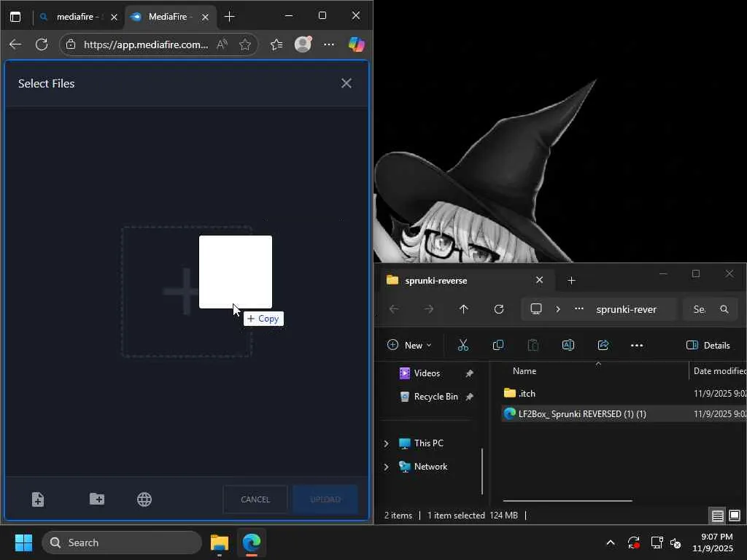Expand the breadcrumb chevron in address bar
This screenshot has height=560, width=747.
coord(558,309)
